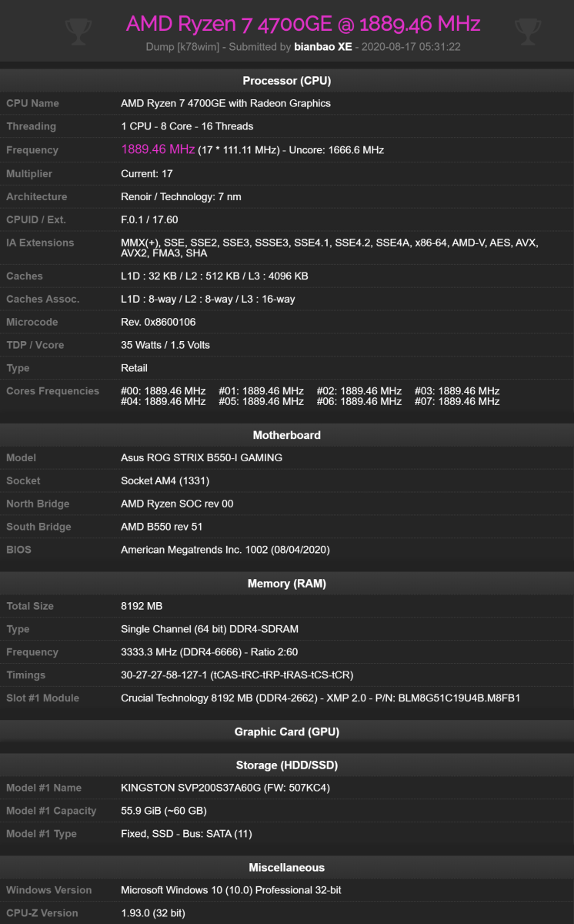The image size is (574, 924).
Task: Click 'AMD B550 rev 51' value
Action: pyautogui.click(x=162, y=527)
